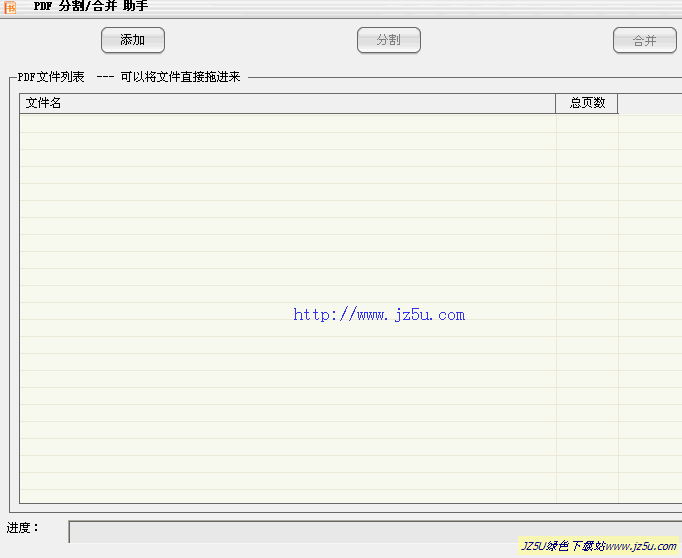Click the PDF文件列表 group label

click(x=51, y=77)
